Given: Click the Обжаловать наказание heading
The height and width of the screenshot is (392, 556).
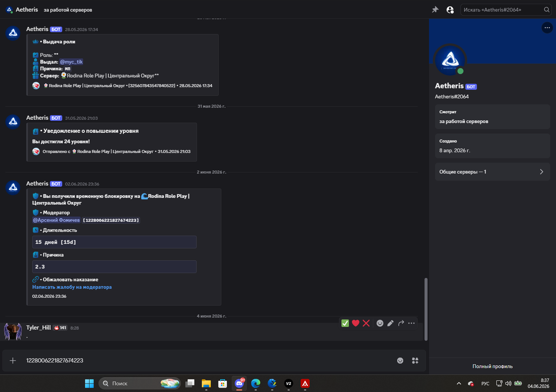Looking at the screenshot, I should click(70, 280).
